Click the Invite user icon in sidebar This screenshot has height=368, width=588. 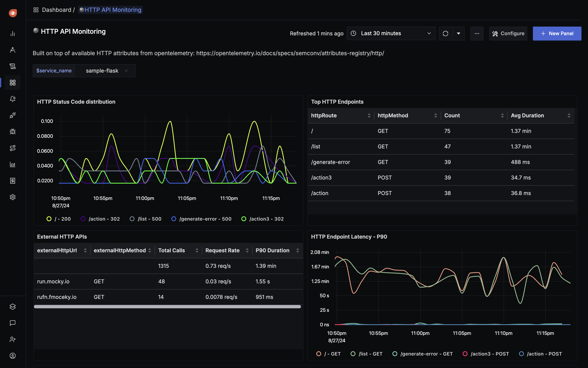pos(13,339)
